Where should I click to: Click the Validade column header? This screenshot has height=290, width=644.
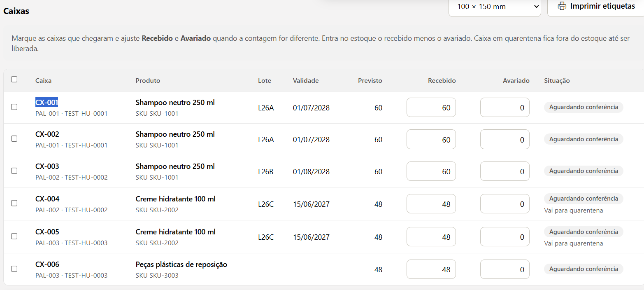[306, 81]
